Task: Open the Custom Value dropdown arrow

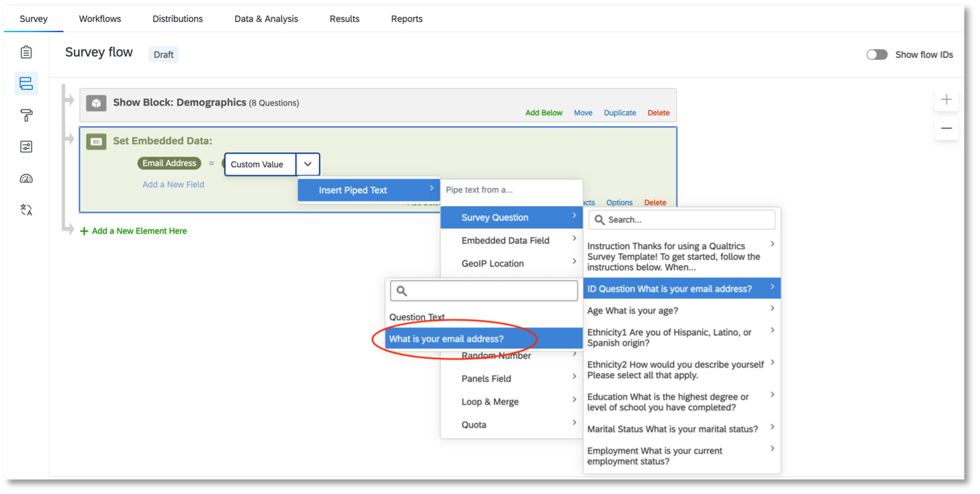Action: pos(307,164)
